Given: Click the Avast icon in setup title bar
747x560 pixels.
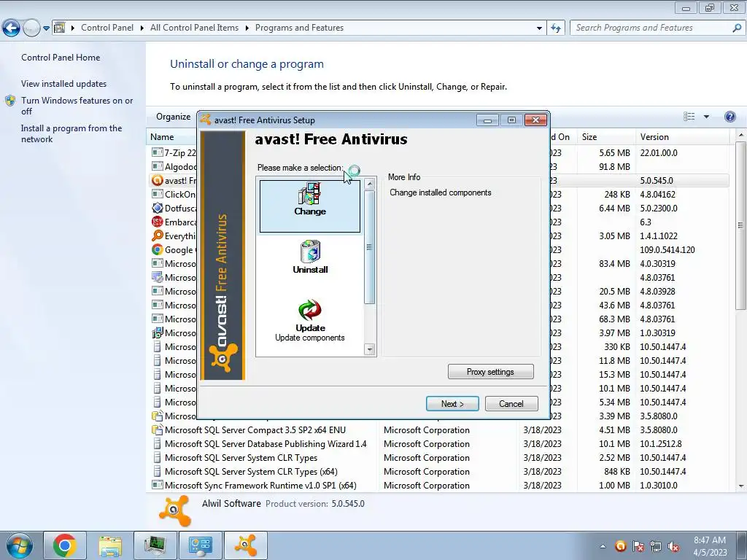Looking at the screenshot, I should pos(206,120).
